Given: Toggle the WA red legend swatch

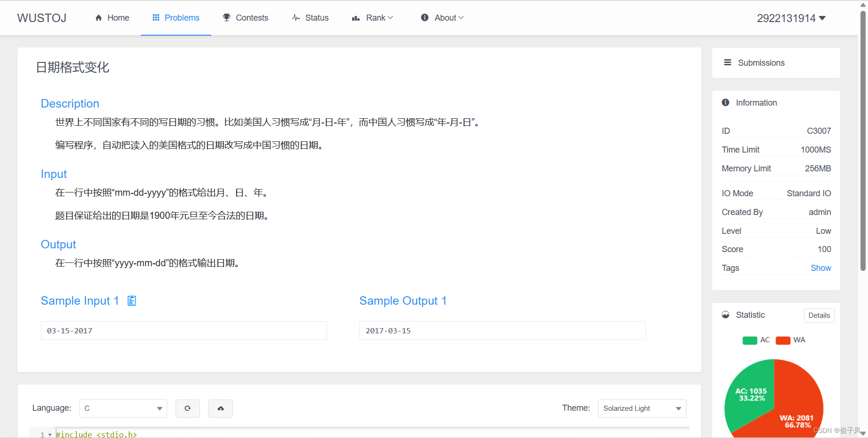Looking at the screenshot, I should [x=783, y=340].
